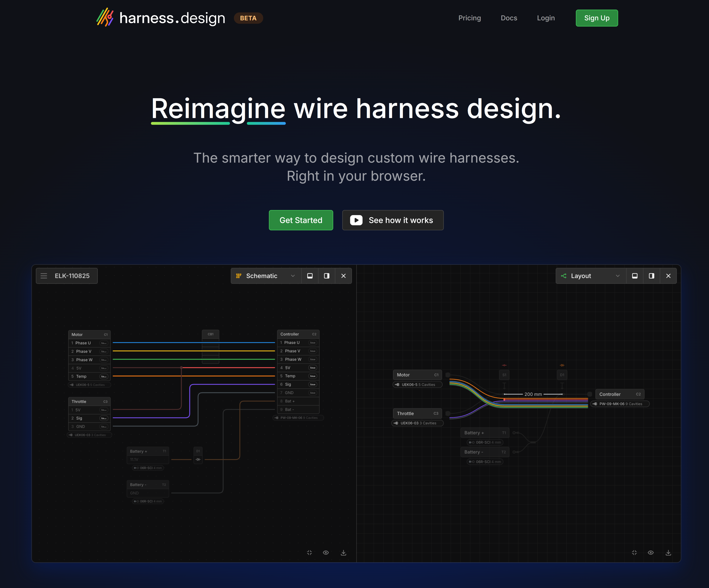
Task: Toggle Motor Phase U pin switch icon
Action: [x=104, y=343]
